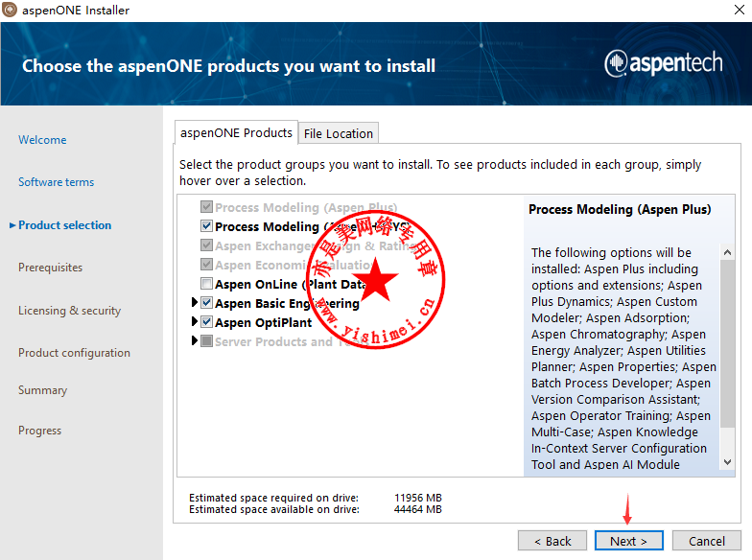Uncheck the Aspen OptiPlant checkbox
Viewport: 752px width, 560px height.
pyautogui.click(x=207, y=322)
